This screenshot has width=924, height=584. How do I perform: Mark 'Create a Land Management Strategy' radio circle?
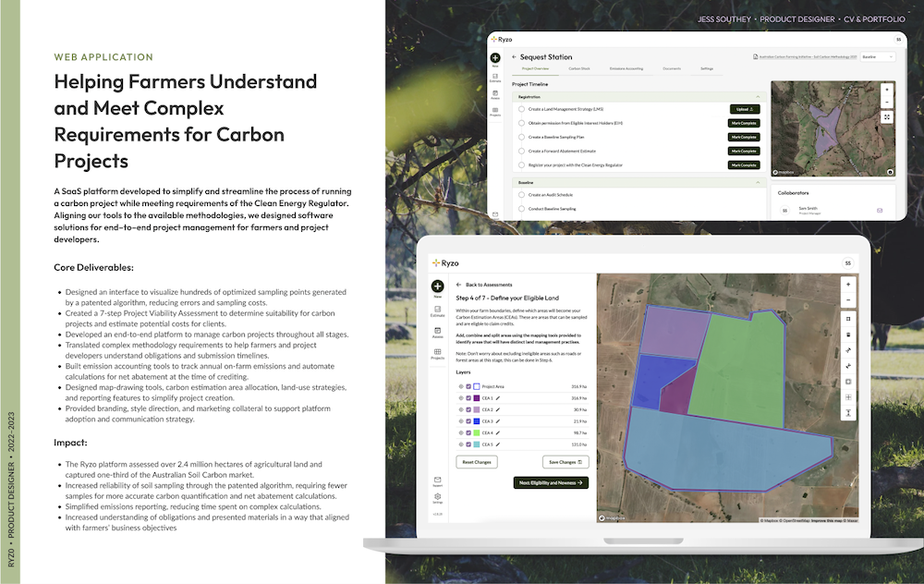tap(521, 109)
